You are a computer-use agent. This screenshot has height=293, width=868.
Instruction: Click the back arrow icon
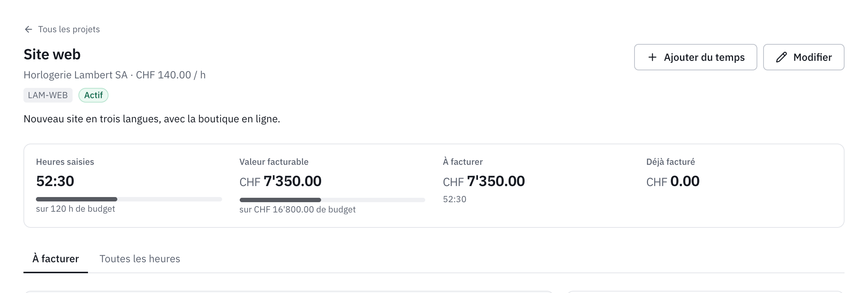point(29,29)
